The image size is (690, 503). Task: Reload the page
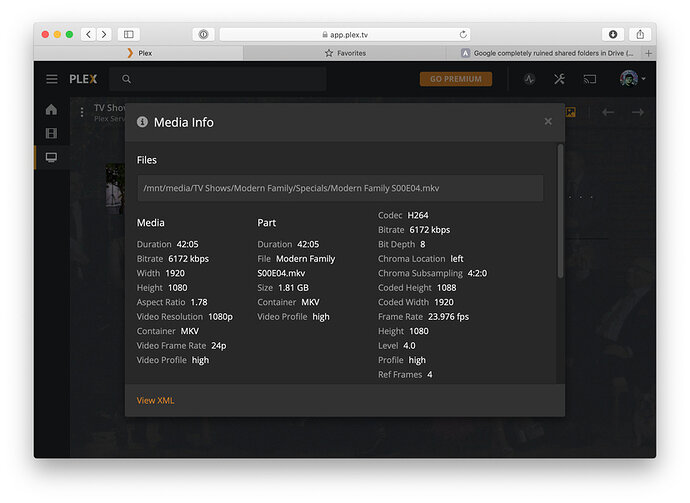click(463, 34)
